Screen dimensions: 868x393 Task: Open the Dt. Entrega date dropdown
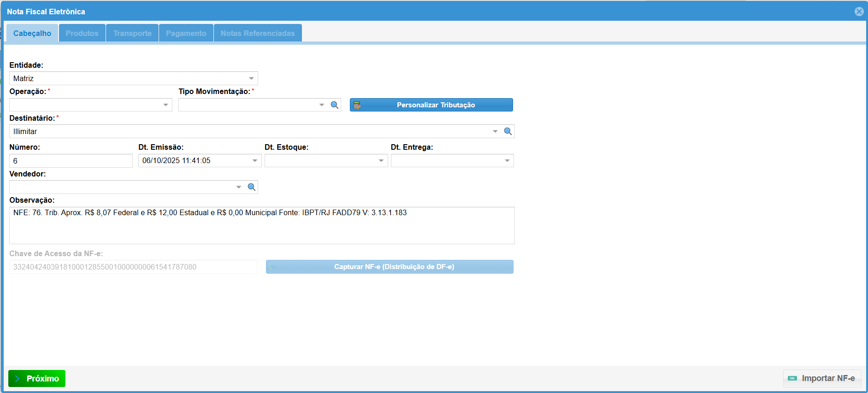[x=507, y=161]
